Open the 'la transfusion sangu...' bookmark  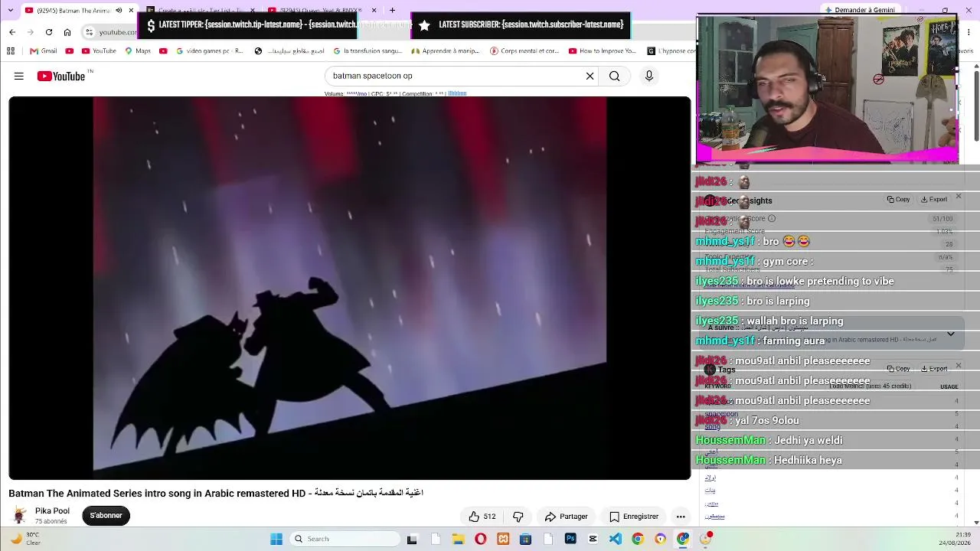pyautogui.click(x=367, y=51)
